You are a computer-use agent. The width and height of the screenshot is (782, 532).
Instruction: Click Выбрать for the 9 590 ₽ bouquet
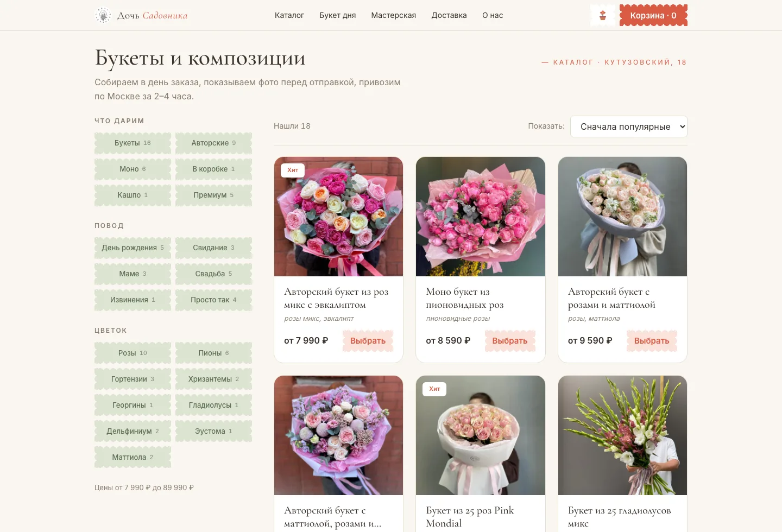[x=652, y=341]
